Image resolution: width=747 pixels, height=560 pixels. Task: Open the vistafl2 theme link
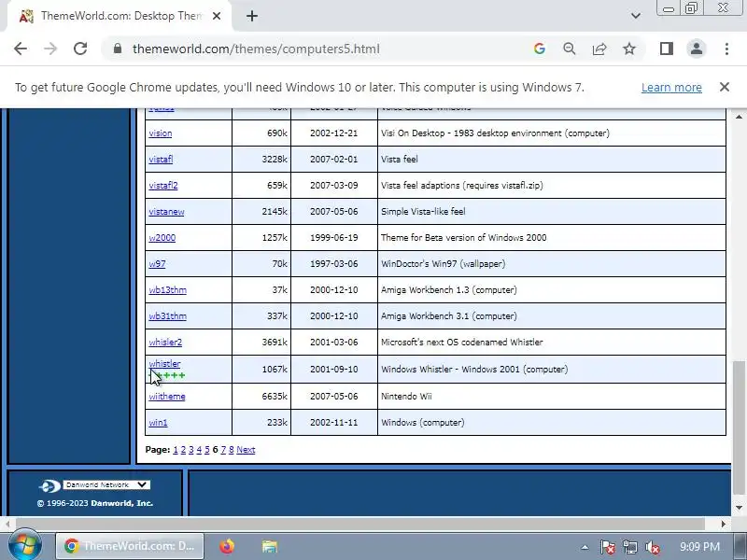point(162,186)
